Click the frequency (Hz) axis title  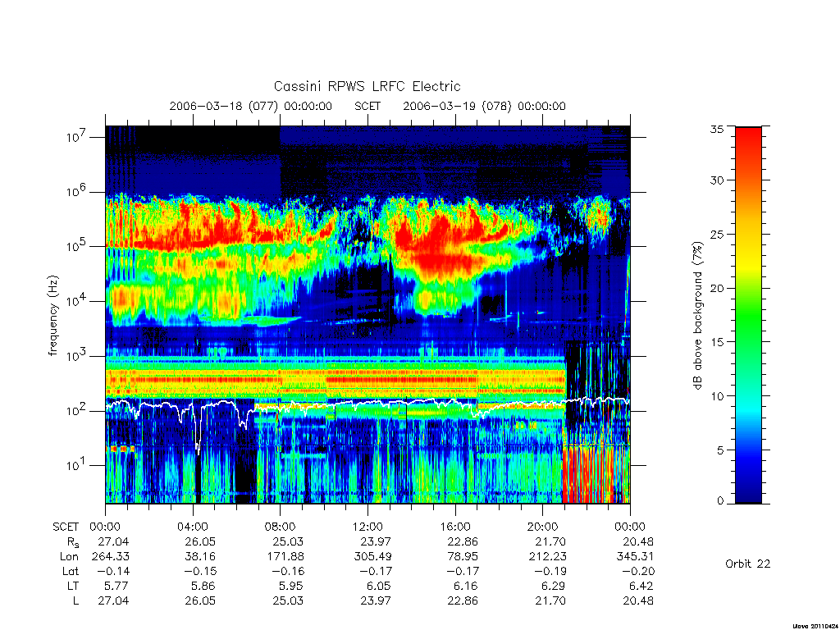coord(52,316)
